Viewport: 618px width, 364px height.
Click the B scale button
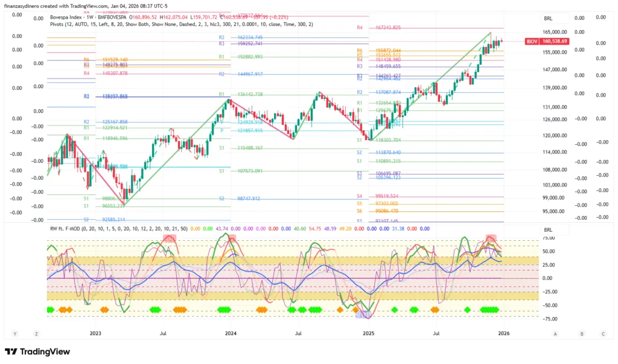point(582,333)
